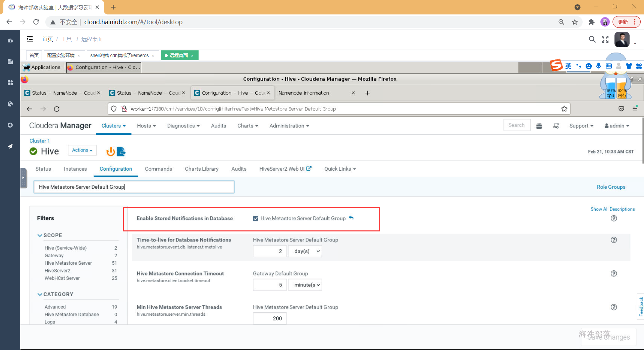Click Firefox URL bar worker-1:7180
The image size is (644, 350).
339,109
